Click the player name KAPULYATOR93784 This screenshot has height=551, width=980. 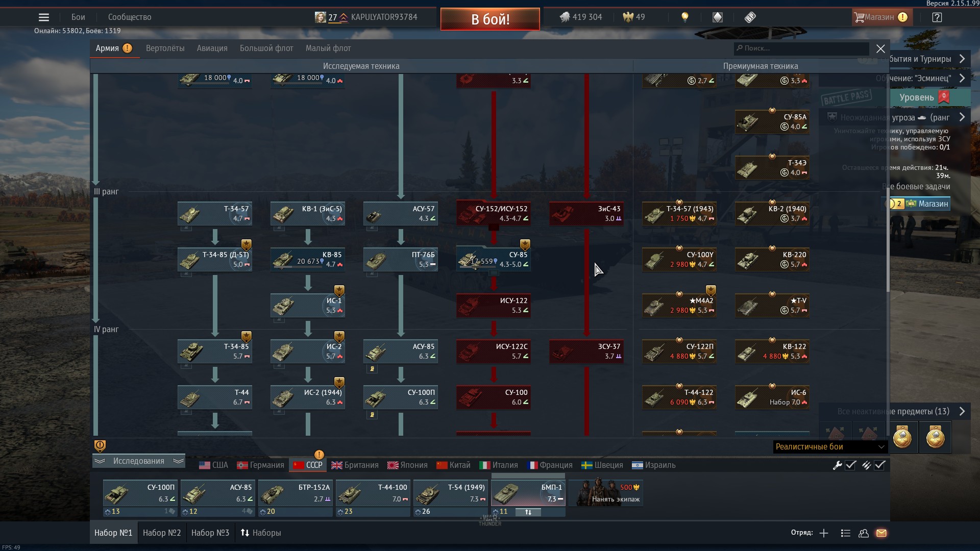(x=384, y=17)
